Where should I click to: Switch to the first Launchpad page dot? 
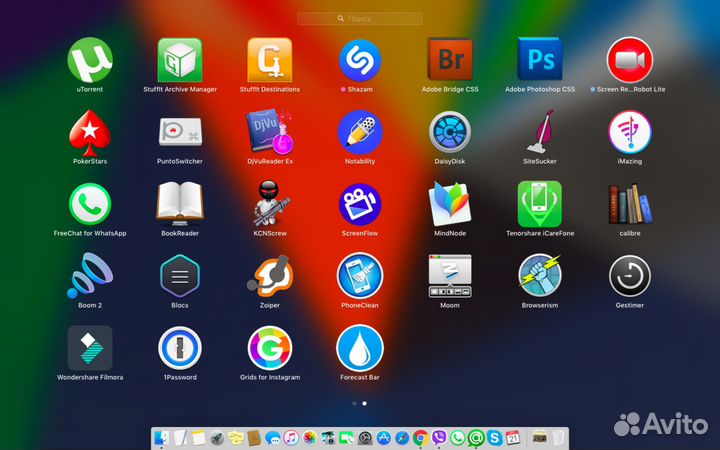coord(354,404)
